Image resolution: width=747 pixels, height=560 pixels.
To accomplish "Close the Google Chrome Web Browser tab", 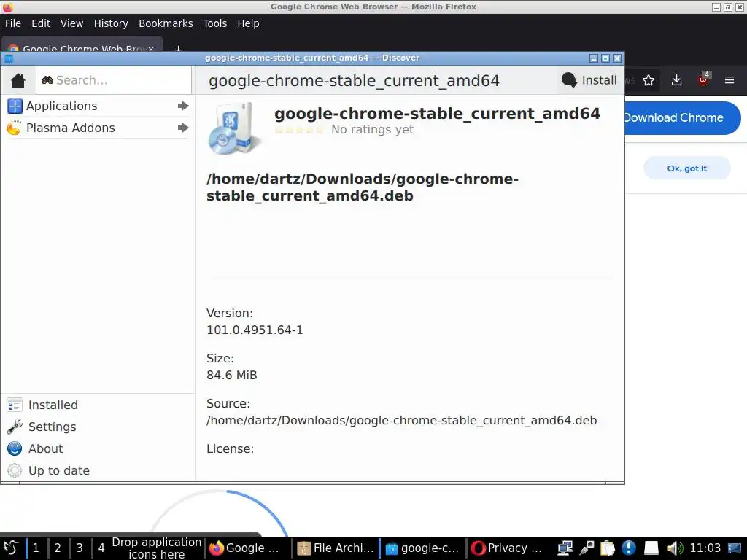I will [151, 49].
